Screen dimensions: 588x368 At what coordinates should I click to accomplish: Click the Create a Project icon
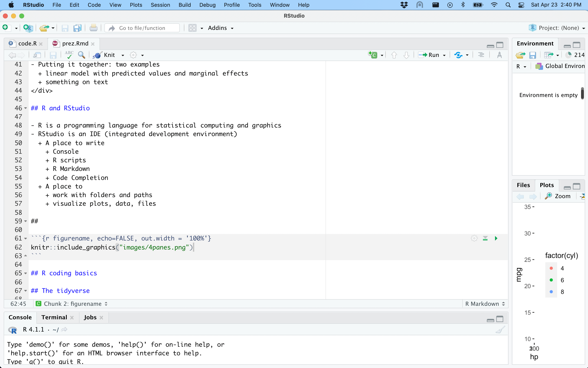28,28
